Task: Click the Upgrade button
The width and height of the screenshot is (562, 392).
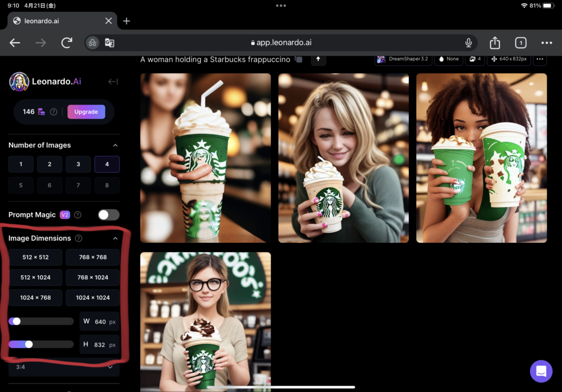Action: click(86, 112)
